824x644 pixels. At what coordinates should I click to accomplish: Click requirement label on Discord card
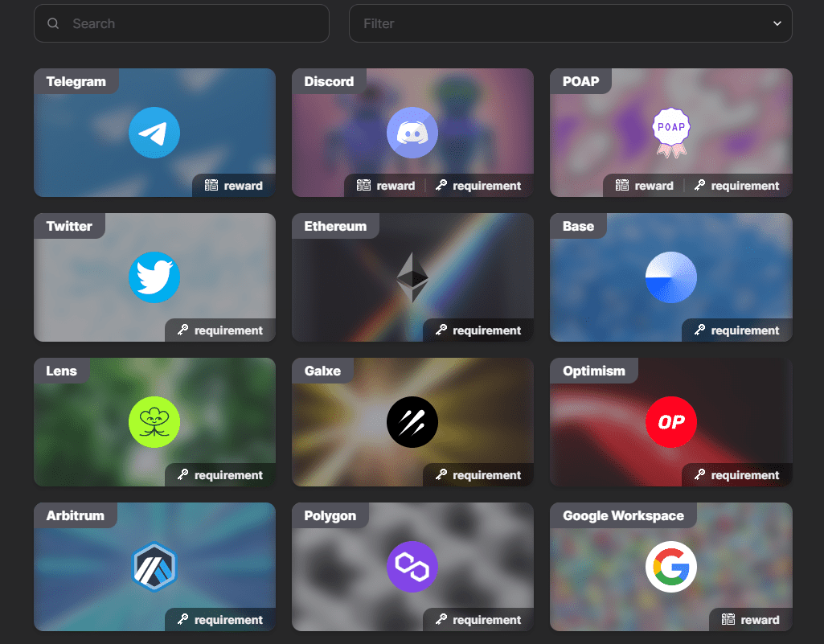coord(486,186)
